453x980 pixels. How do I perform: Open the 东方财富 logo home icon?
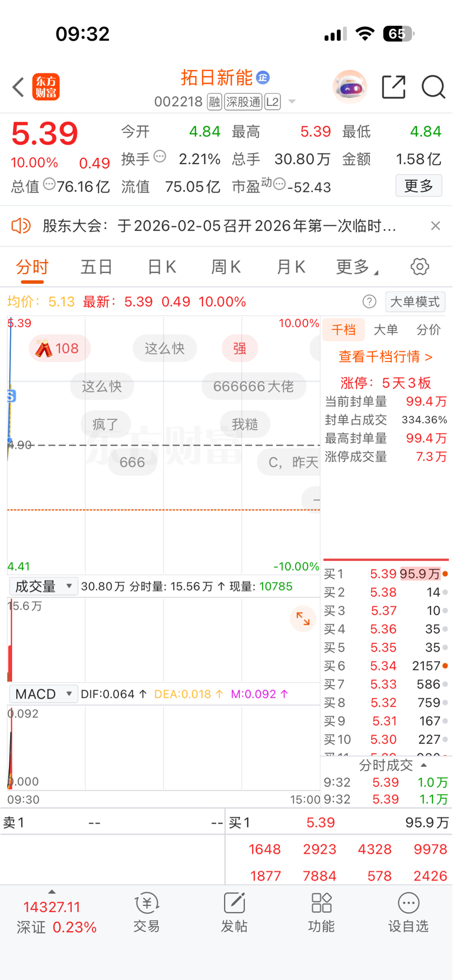tap(45, 87)
